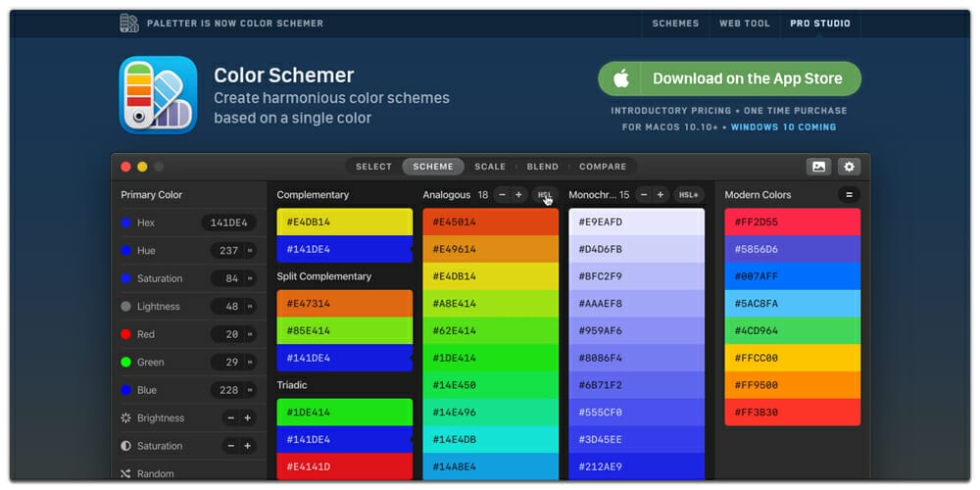Screen dimensions: 980x490
Task: Click the blue dot beside Hex
Action: (125, 222)
